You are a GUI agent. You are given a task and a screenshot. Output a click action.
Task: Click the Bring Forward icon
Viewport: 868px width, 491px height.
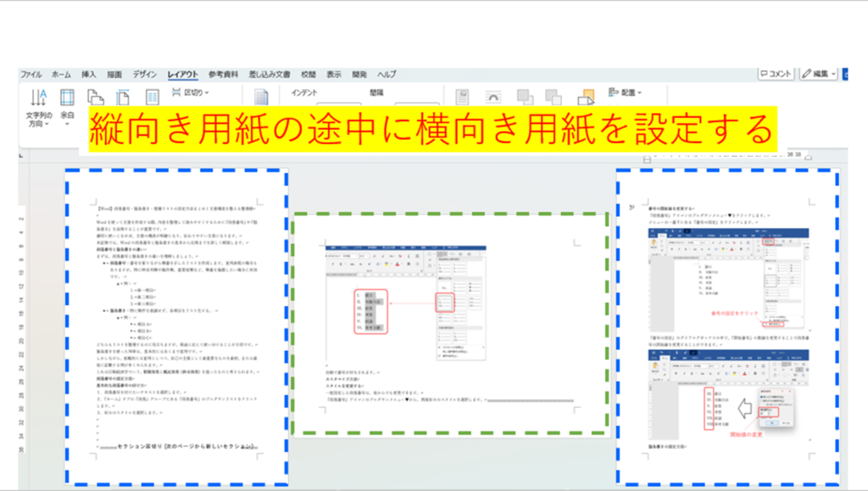(x=525, y=97)
